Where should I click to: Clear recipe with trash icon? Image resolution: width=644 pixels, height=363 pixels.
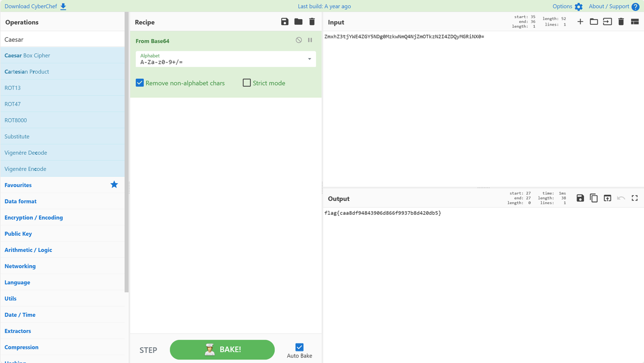pos(312,22)
